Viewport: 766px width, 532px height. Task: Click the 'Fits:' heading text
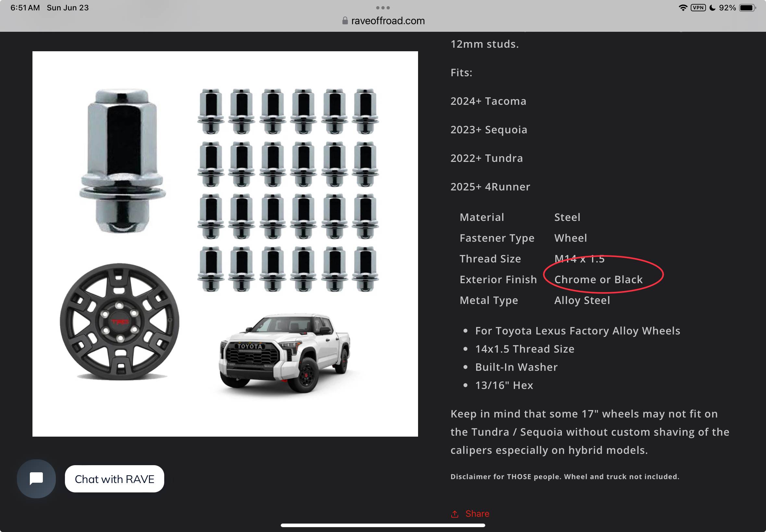pyautogui.click(x=461, y=72)
